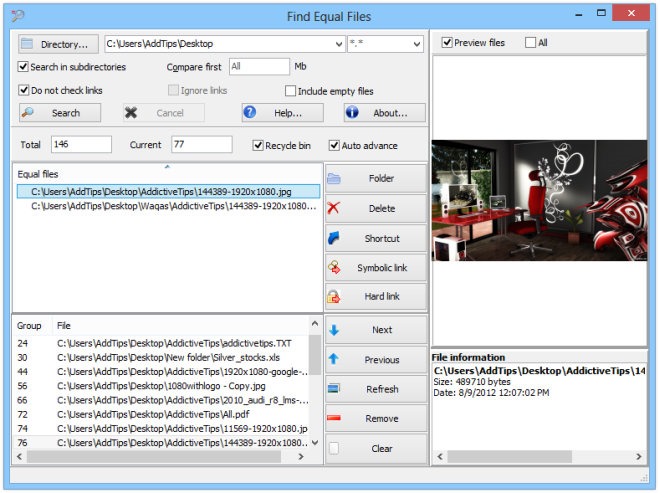Click the Symbolic link icon
660x493 pixels.
334,268
